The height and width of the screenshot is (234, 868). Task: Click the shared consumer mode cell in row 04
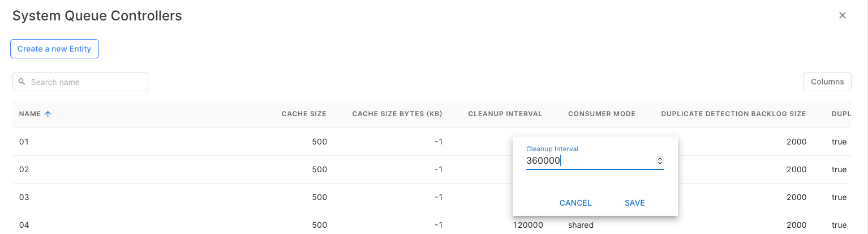581,225
